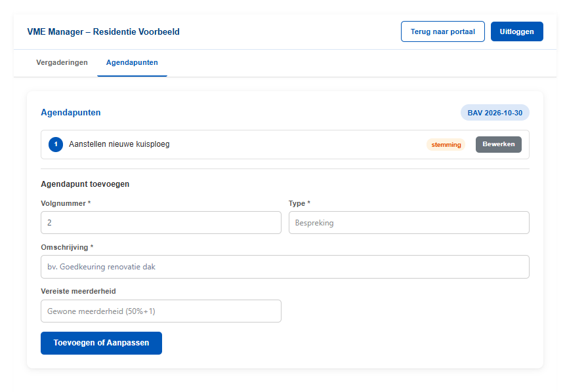Viewport: 565px width, 392px height.
Task: Click the Type field label
Action: 299,203
